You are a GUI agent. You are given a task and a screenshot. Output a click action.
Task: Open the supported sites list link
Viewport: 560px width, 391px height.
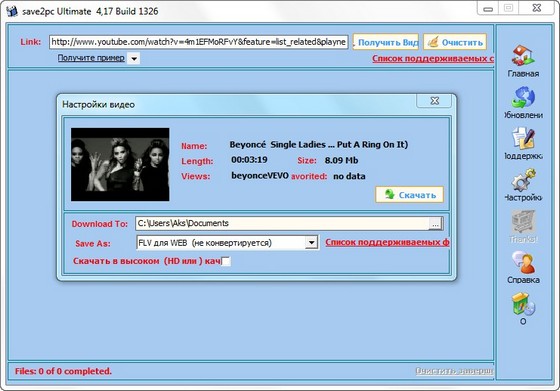pyautogui.click(x=433, y=59)
